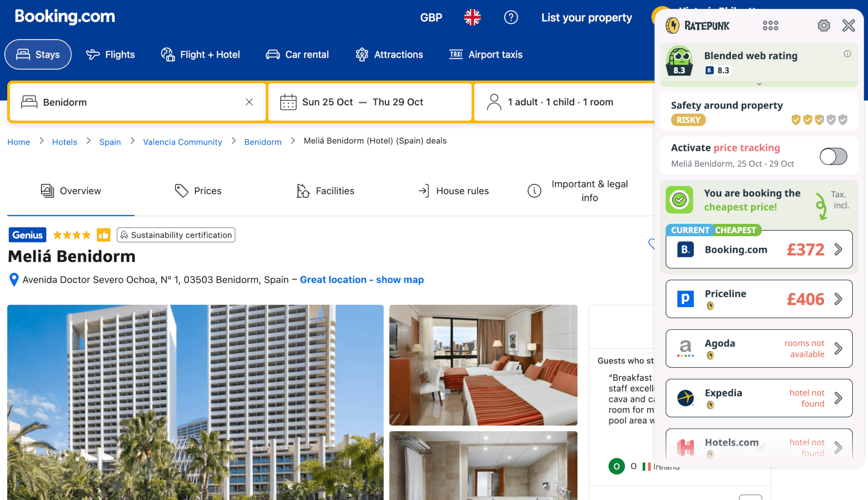Open Hotels.com hotel not found row

pos(759,444)
